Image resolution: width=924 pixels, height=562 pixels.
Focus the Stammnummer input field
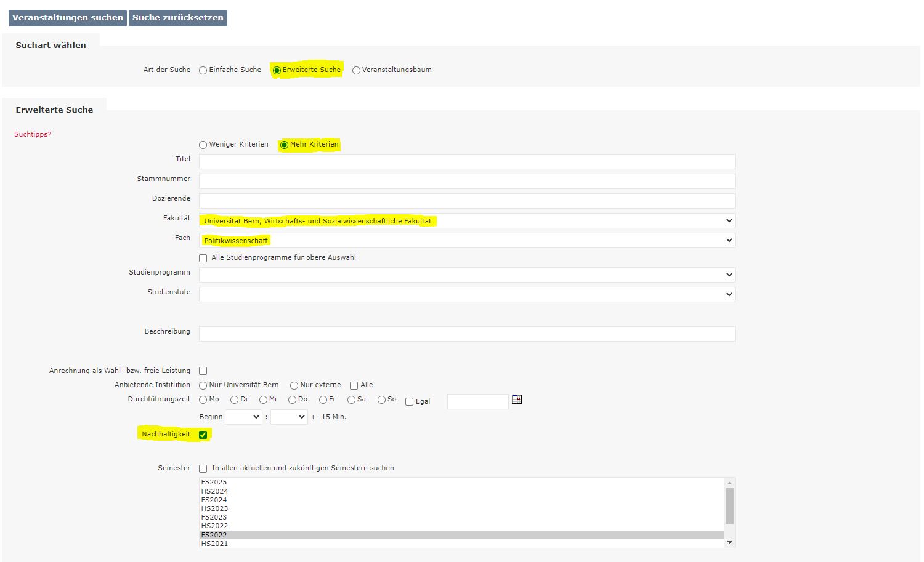467,181
